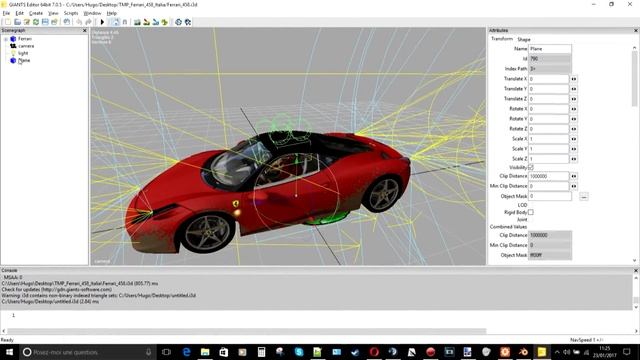Click the last toolbar icon next to globe
The height and width of the screenshot is (360, 640).
pyautogui.click(x=188, y=22)
